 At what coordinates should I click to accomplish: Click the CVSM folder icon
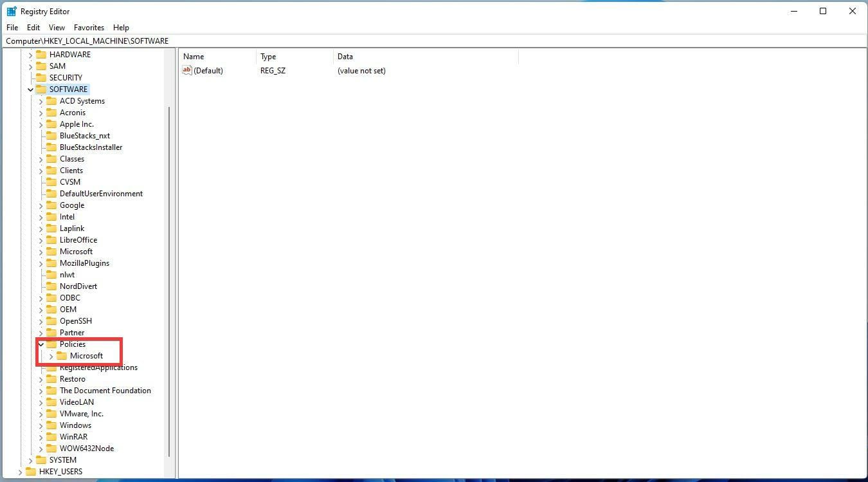(x=51, y=182)
